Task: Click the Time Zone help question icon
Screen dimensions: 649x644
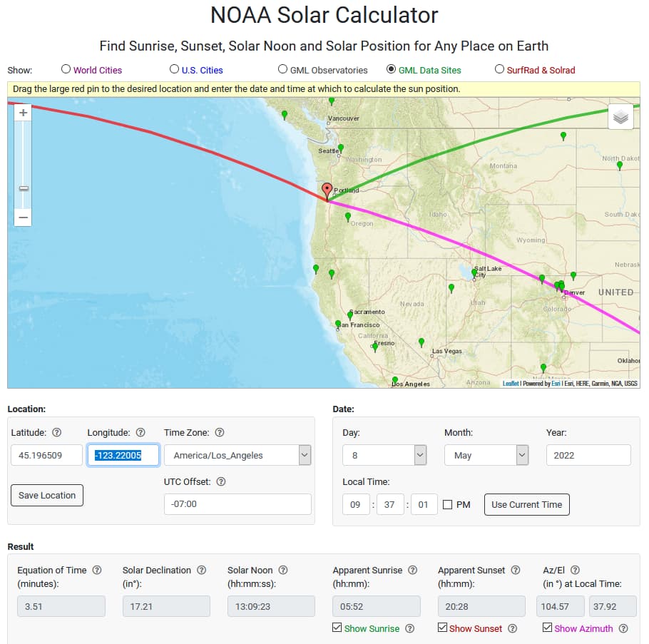Action: pyautogui.click(x=220, y=432)
